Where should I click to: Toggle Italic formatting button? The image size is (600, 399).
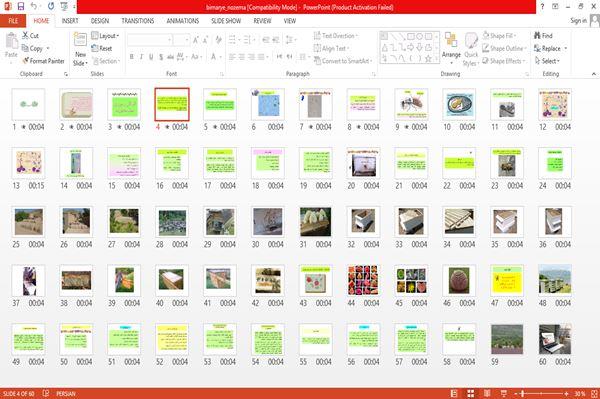[141, 57]
